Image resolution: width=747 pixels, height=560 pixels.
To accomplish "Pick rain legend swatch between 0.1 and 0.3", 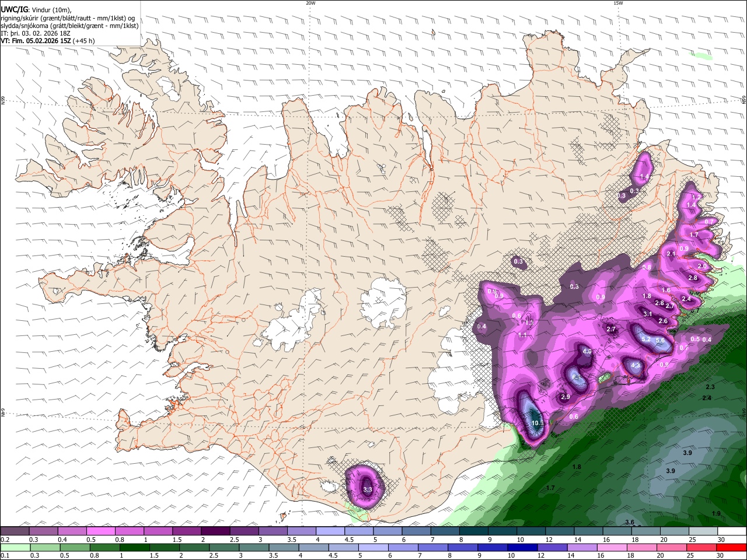I will 15,547.
